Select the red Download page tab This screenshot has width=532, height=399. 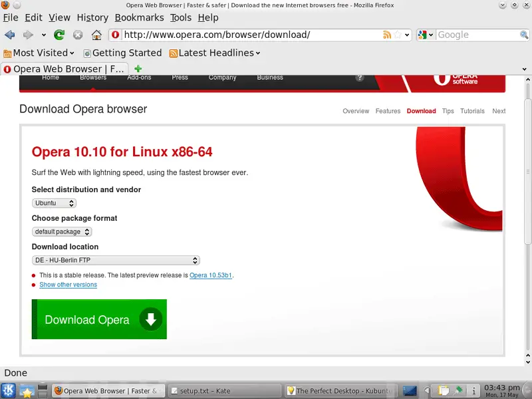coord(422,111)
